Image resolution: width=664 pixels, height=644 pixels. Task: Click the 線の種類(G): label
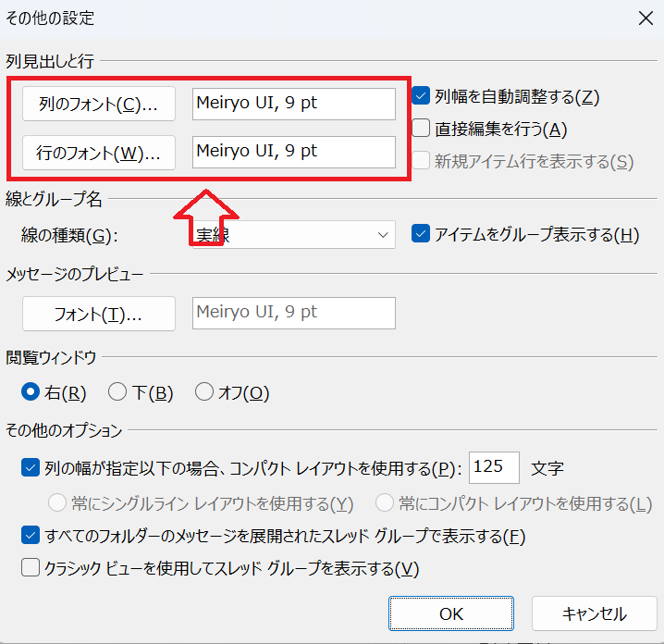(69, 235)
